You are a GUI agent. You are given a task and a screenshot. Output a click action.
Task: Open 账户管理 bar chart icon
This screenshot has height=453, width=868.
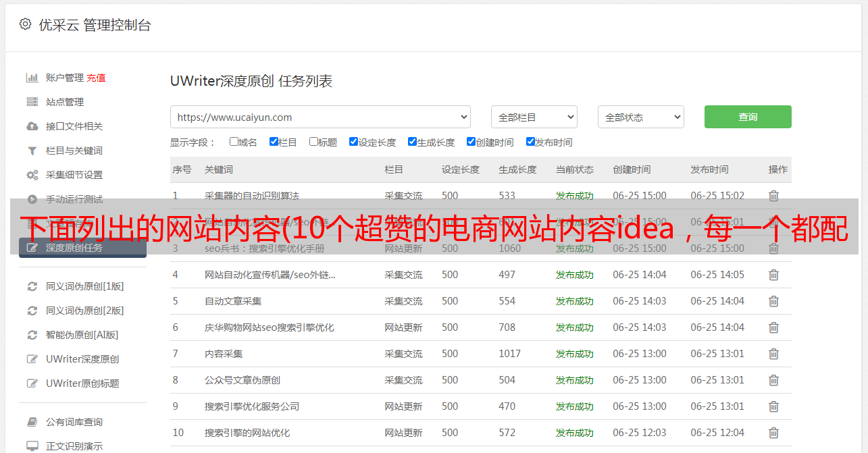pos(32,78)
